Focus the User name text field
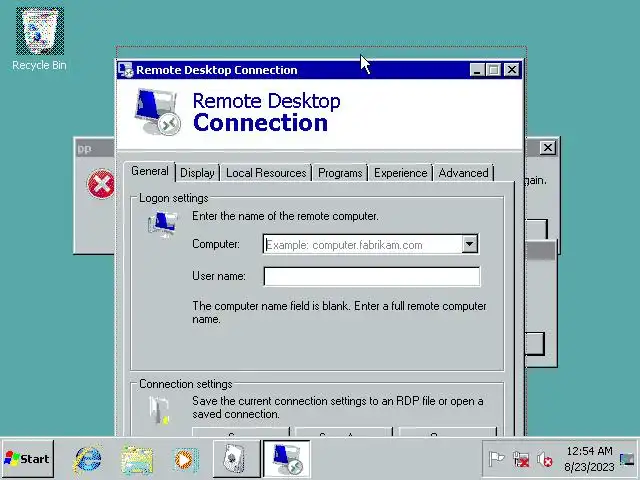This screenshot has height=480, width=640. (x=372, y=276)
